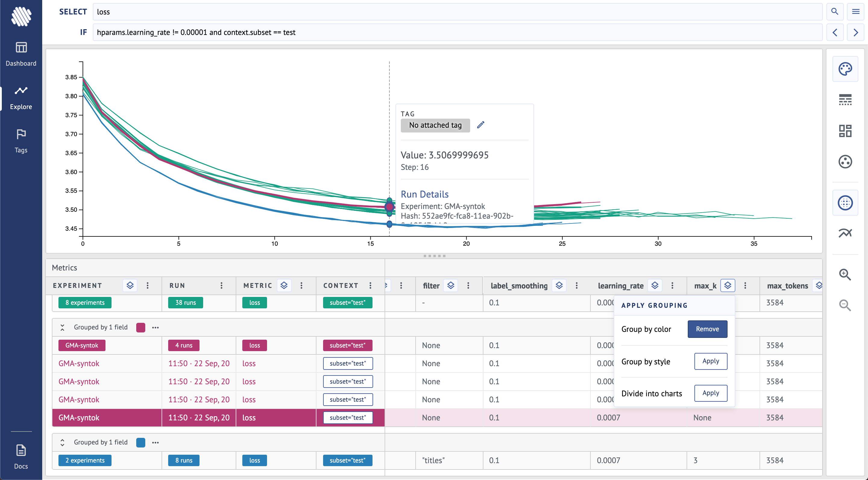Open the smoothing curve options icon

[x=845, y=233]
